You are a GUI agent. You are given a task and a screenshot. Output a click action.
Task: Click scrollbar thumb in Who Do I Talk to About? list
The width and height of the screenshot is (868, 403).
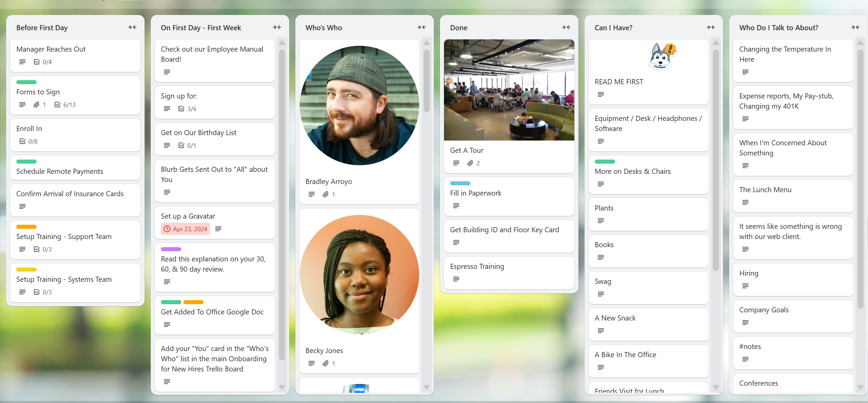(861, 179)
